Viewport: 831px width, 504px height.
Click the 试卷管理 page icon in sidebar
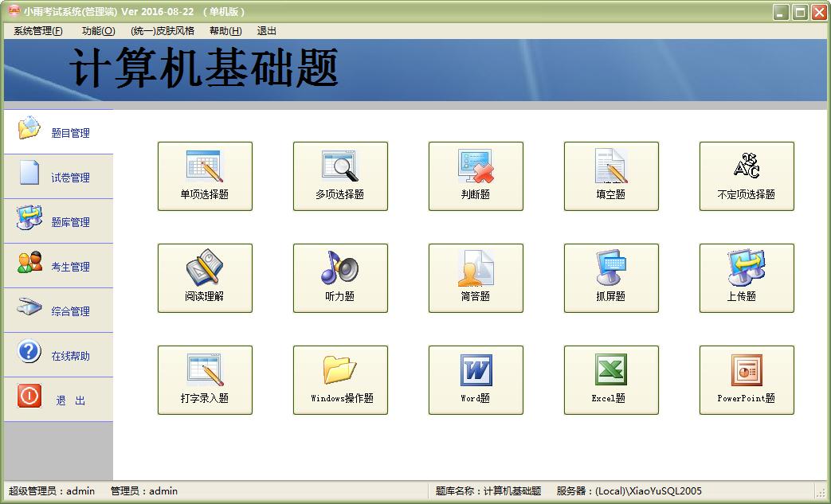[x=29, y=173]
